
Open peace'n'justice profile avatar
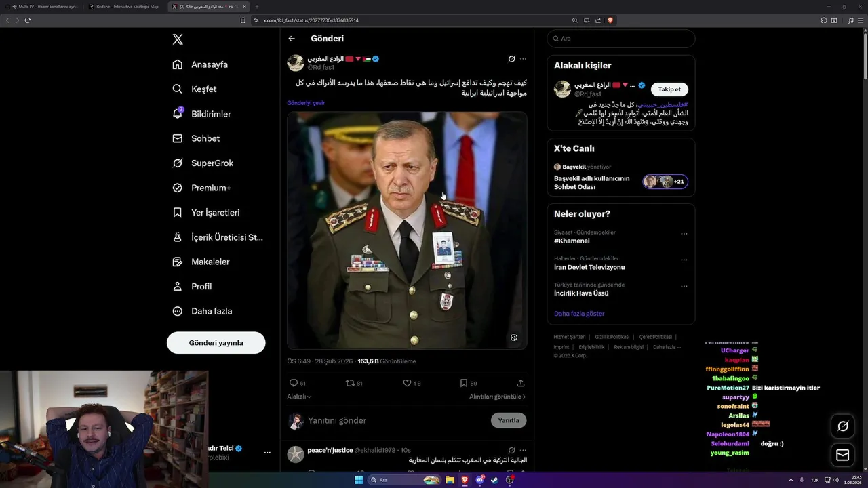click(296, 454)
